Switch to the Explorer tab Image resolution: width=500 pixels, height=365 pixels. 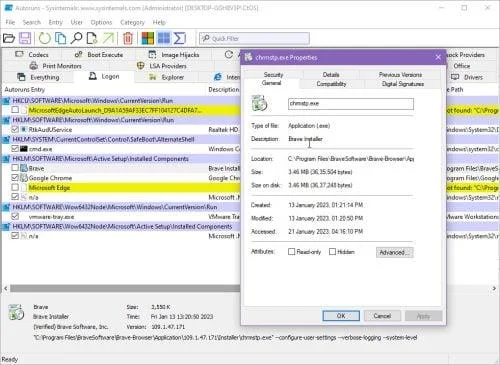point(167,77)
